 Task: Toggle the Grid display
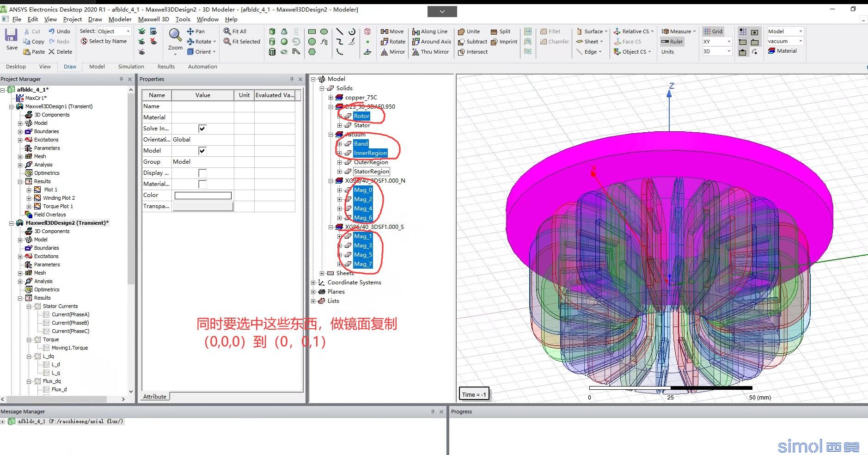(x=713, y=31)
